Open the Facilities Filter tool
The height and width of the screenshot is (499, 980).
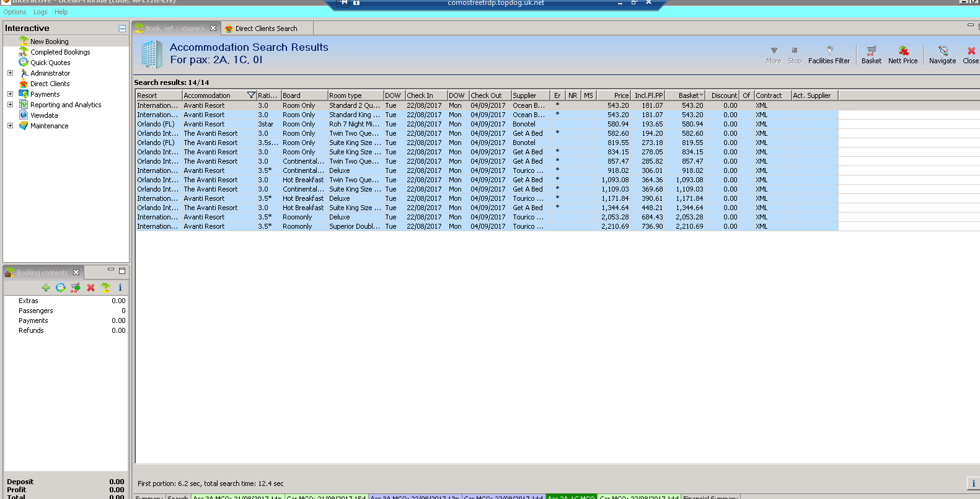[829, 55]
